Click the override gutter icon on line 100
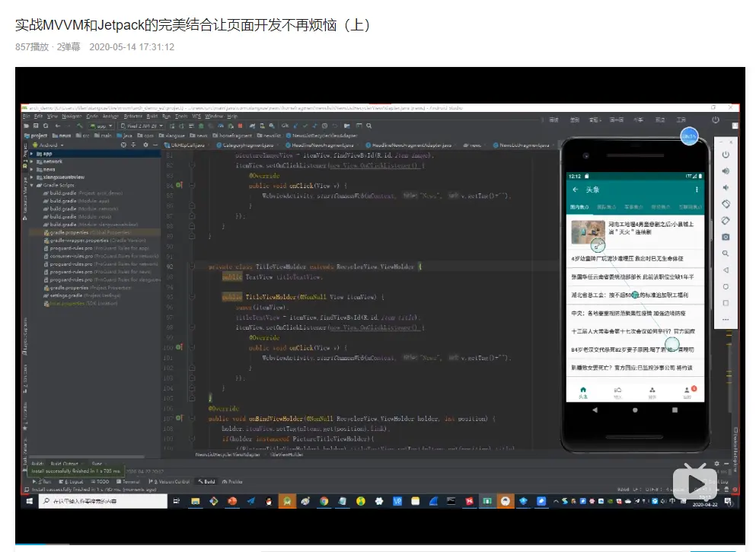 pos(180,348)
